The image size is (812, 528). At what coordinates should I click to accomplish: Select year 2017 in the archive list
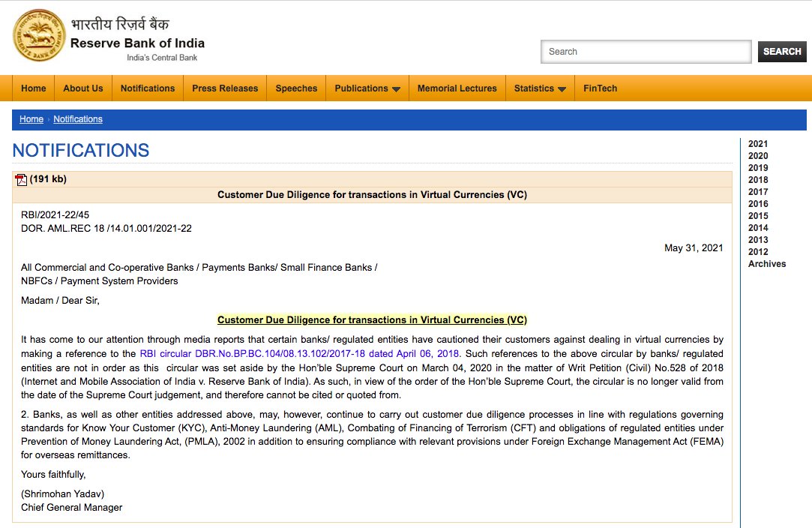tap(757, 192)
